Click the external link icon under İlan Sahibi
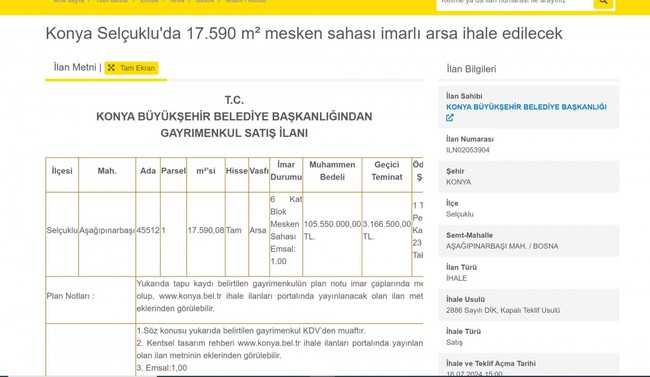650x377 pixels. 450,118
